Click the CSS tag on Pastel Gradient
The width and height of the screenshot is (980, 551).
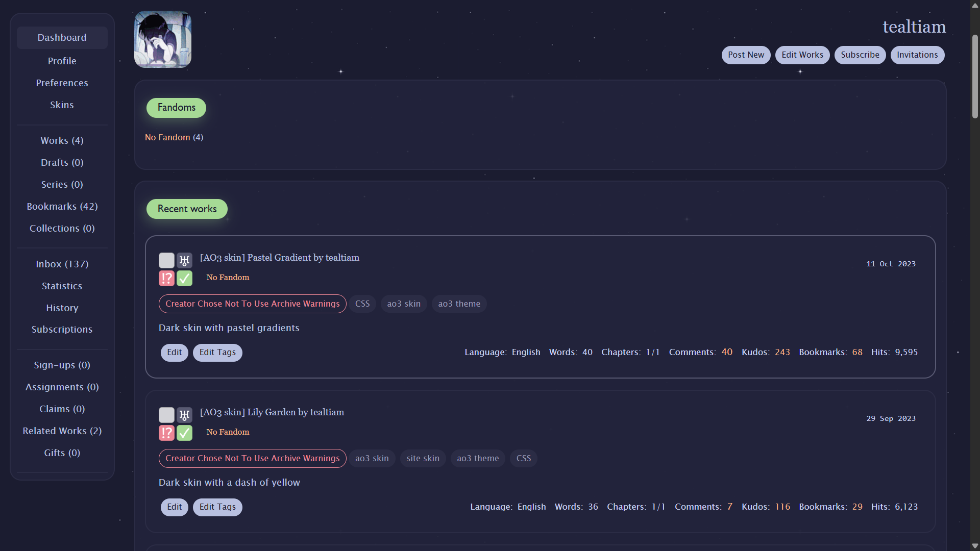click(362, 304)
